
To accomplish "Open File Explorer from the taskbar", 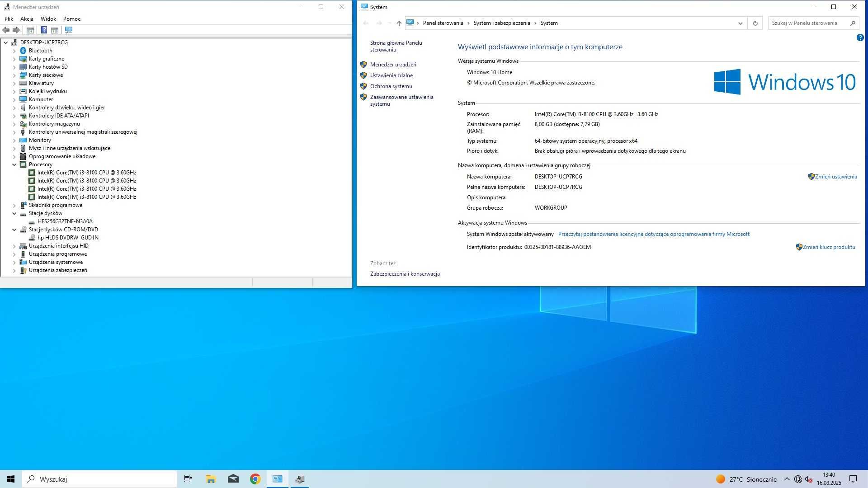I will 211,479.
